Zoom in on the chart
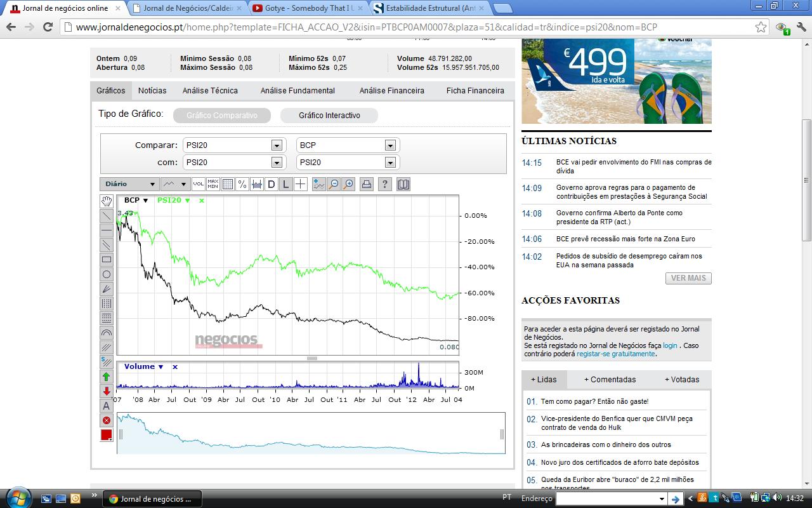This screenshot has width=812, height=508. [348, 184]
